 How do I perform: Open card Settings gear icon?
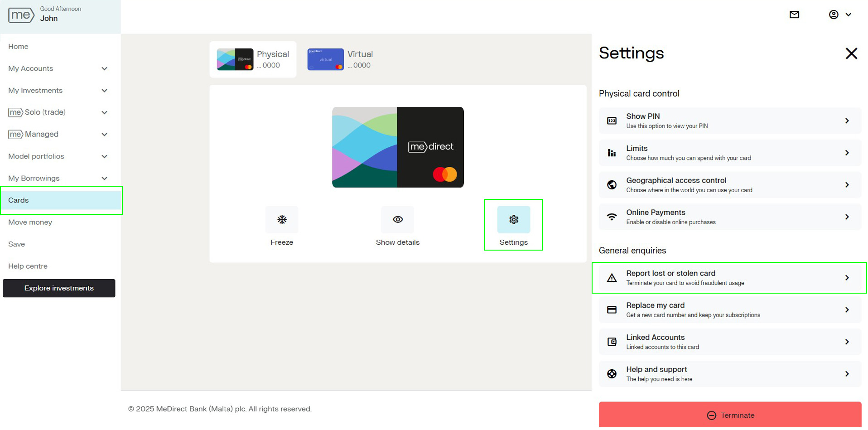tap(513, 220)
